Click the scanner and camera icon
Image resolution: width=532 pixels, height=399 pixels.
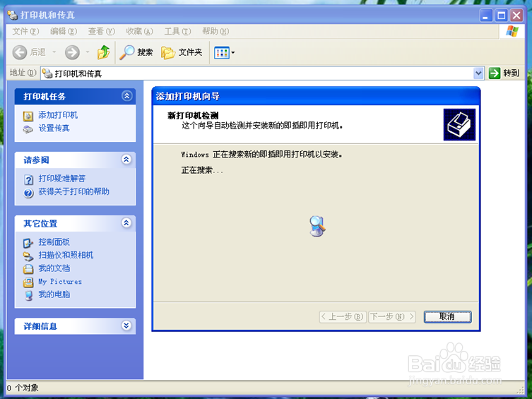pyautogui.click(x=28, y=256)
